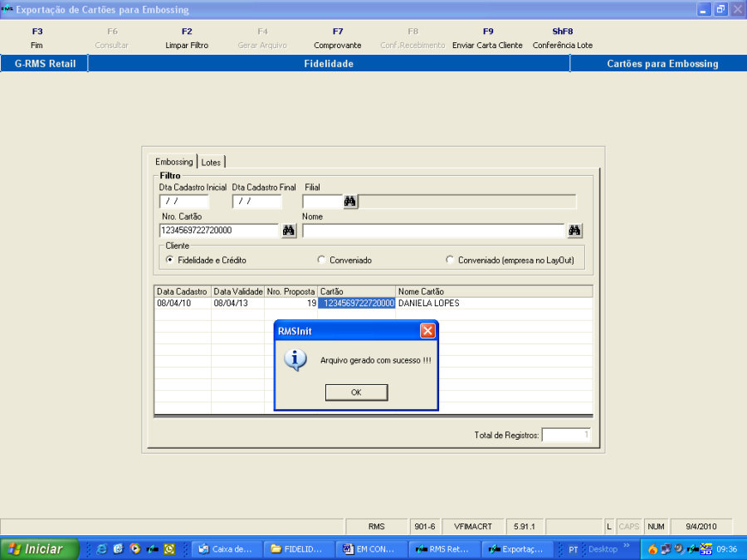Viewport: 747px width, 560px height.
Task: Click the network computers tray icon
Action: pos(666,549)
